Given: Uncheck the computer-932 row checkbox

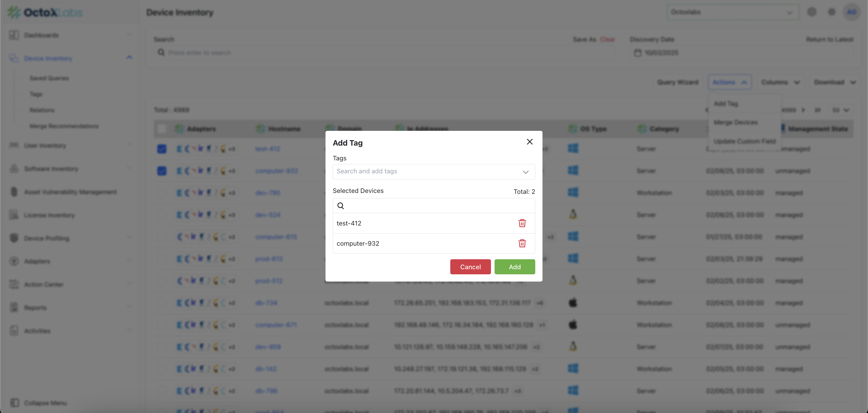Looking at the screenshot, I should click(x=162, y=171).
